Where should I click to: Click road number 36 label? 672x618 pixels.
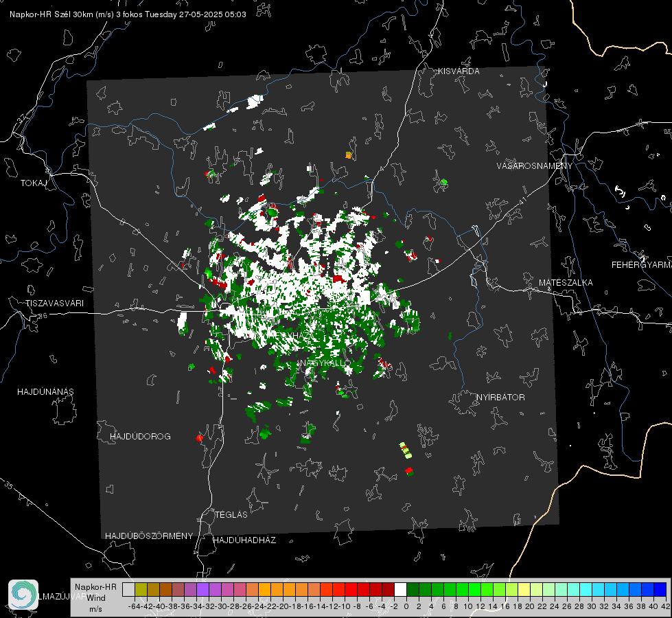43,316
